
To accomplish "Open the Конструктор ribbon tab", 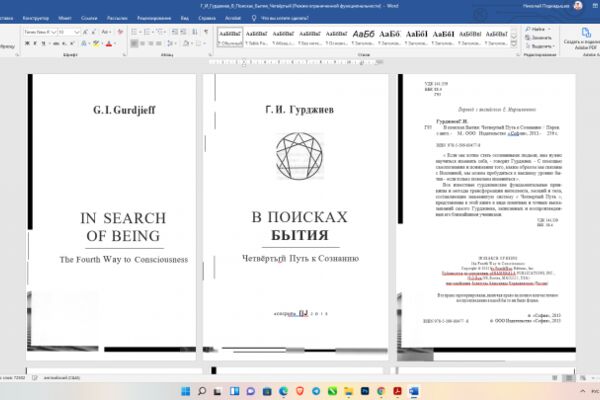I will pyautogui.click(x=36, y=18).
